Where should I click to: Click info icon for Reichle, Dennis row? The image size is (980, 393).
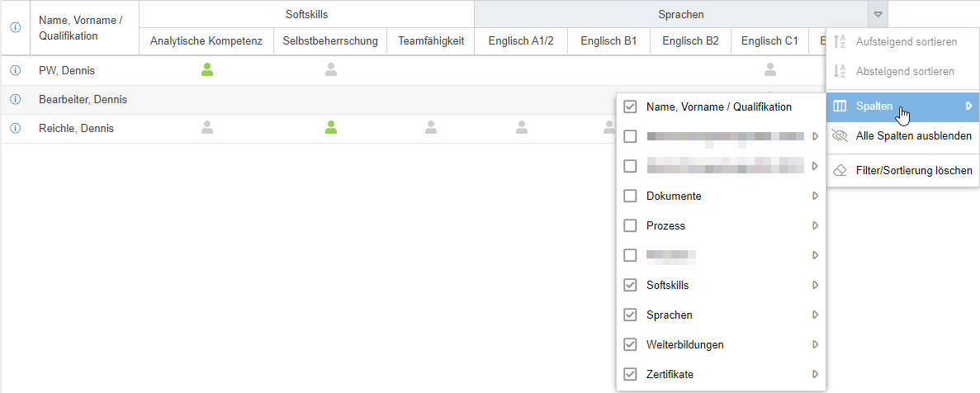[15, 129]
